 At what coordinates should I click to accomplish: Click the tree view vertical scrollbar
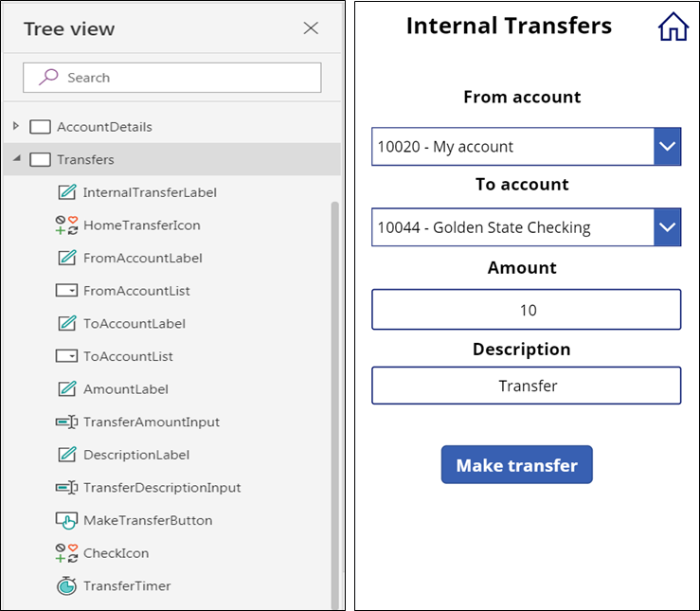[x=334, y=405]
